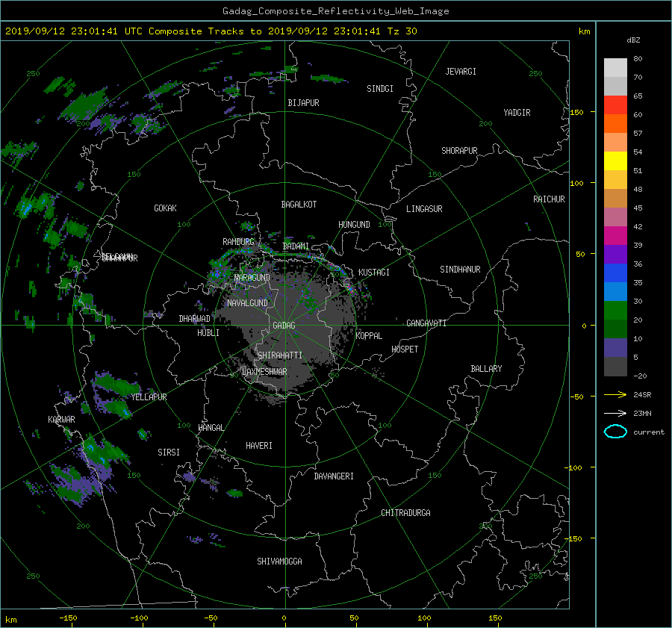The width and height of the screenshot is (672, 628).
Task: Pick the orange 57-60 dBZ legend swatch
Action: pos(615,123)
